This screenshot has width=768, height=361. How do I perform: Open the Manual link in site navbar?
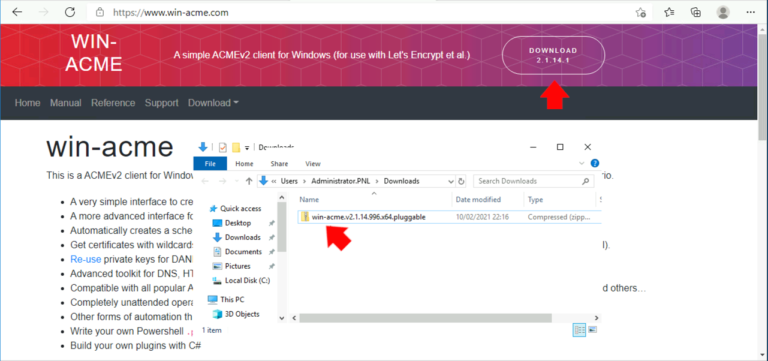66,103
